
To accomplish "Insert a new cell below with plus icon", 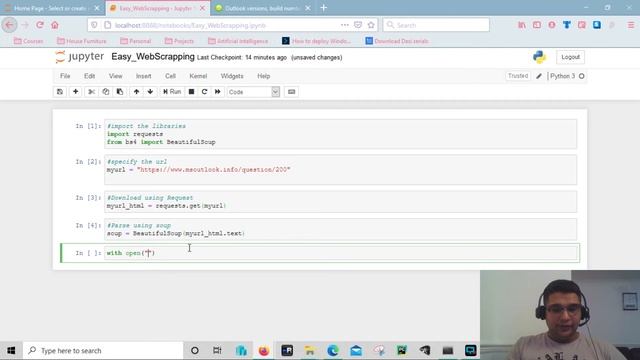I will 76,92.
